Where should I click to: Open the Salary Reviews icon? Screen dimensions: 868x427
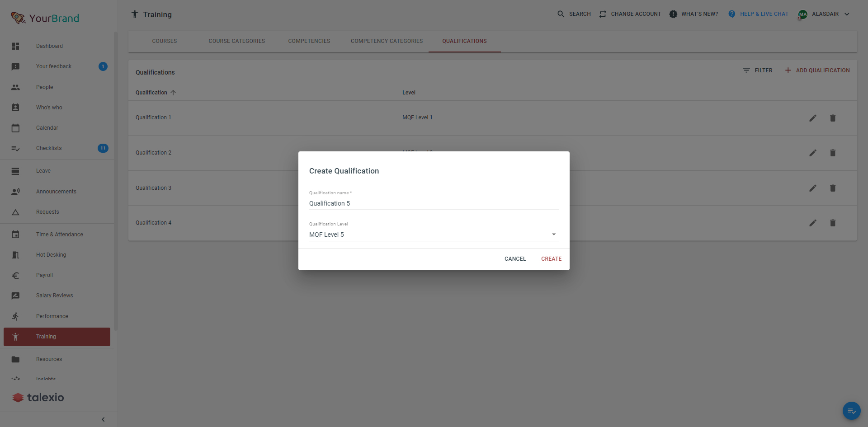point(15,296)
